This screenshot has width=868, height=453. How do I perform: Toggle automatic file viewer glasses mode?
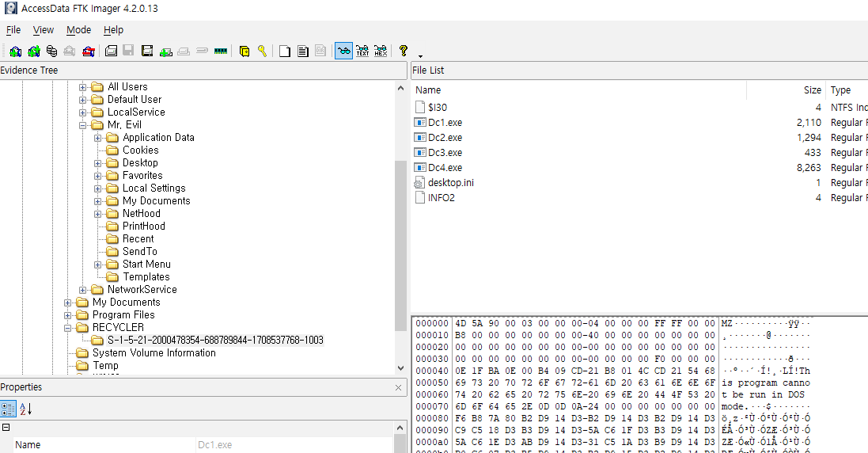pyautogui.click(x=343, y=51)
